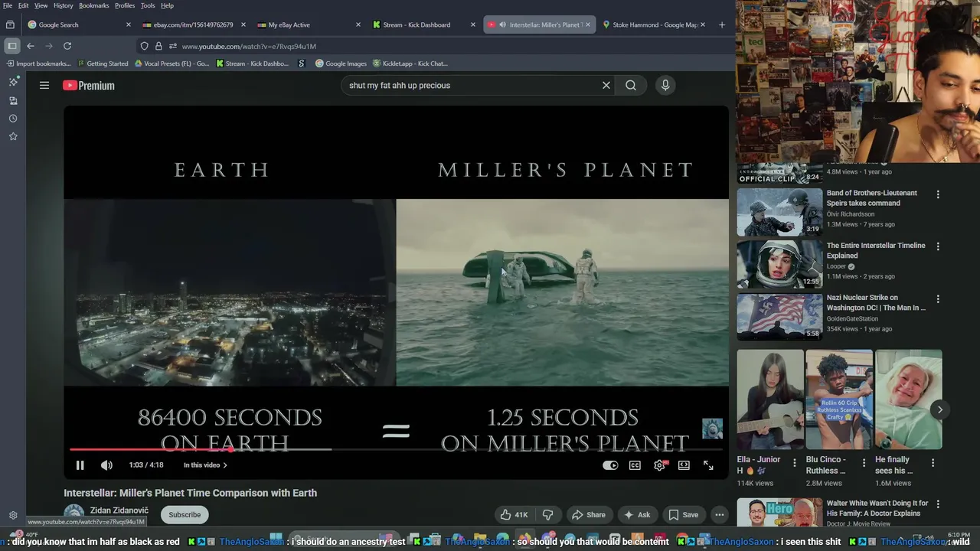The height and width of the screenshot is (551, 980).
Task: Toggle browser sidebar panel button
Action: point(11,46)
